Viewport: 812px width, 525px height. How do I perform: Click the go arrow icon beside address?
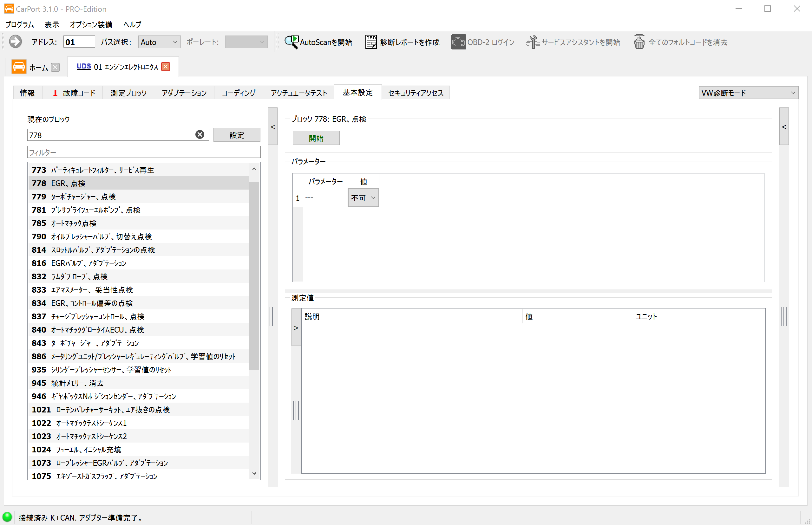(x=15, y=42)
